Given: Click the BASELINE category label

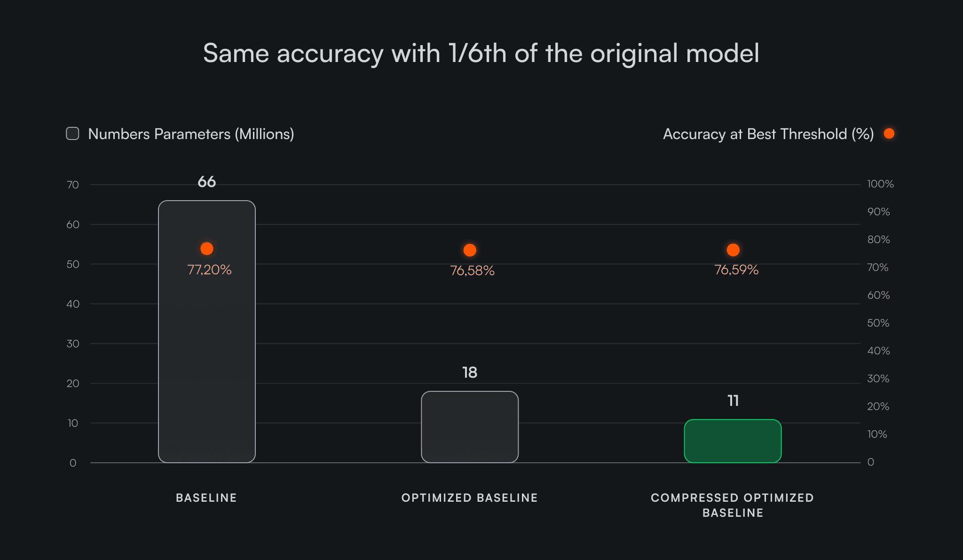Looking at the screenshot, I should (206, 498).
